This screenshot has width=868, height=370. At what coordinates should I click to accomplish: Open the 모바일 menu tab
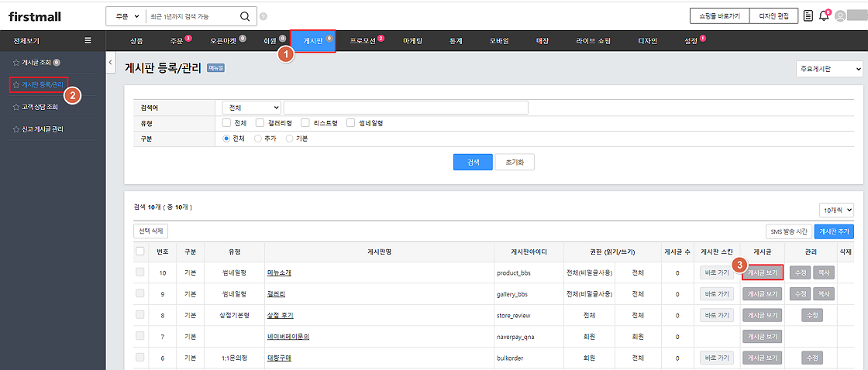tap(499, 41)
